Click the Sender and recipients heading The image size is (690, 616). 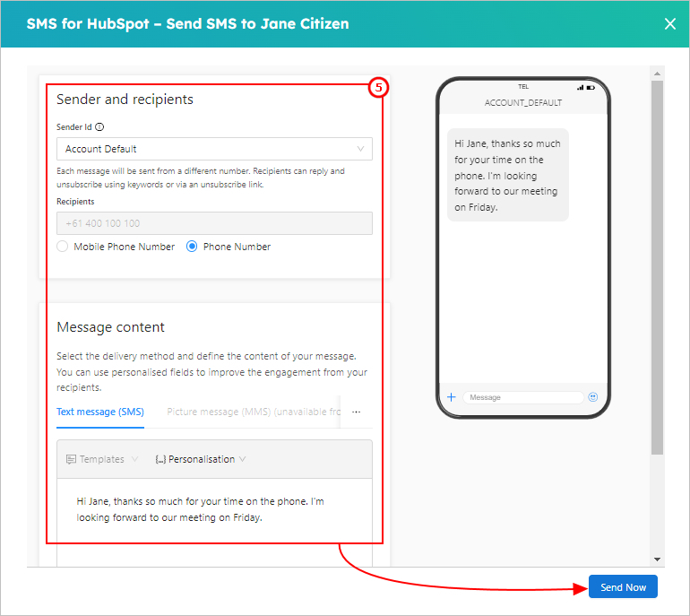pyautogui.click(x=125, y=100)
